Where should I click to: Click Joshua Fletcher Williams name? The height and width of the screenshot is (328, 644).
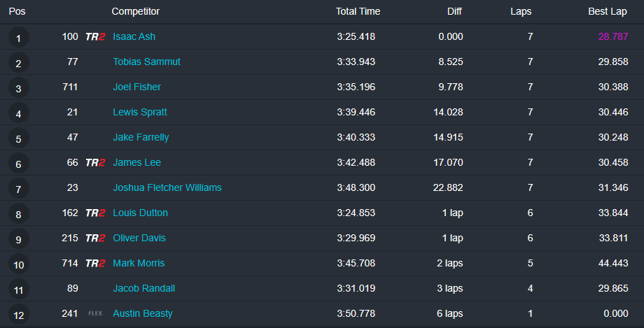[x=167, y=187]
